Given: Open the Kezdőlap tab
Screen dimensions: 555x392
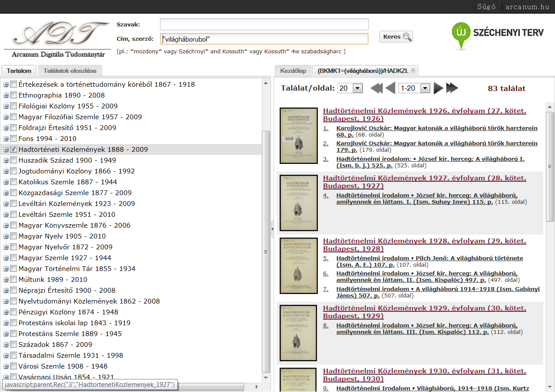Looking at the screenshot, I should (x=293, y=71).
